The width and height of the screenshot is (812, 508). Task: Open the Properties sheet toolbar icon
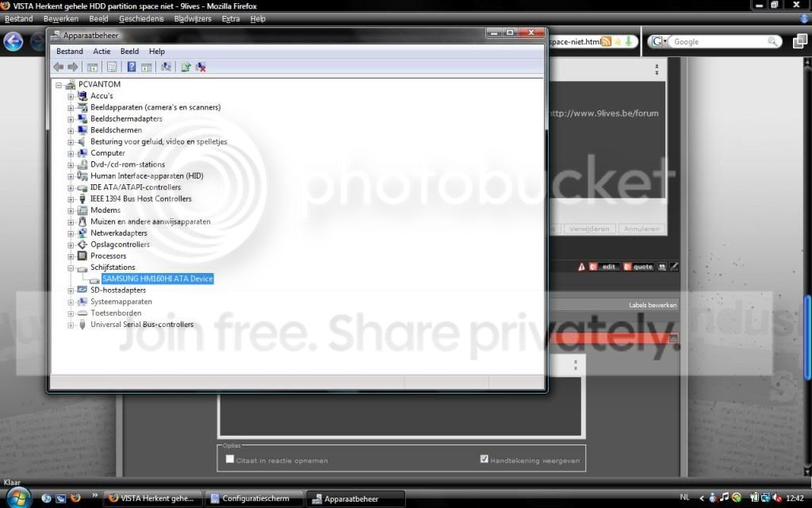pyautogui.click(x=111, y=67)
